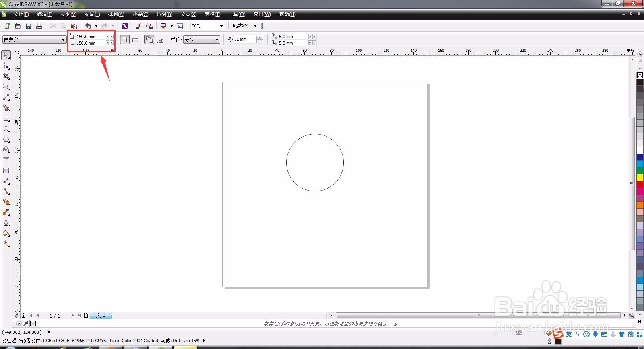Click the Import icon
This screenshot has width=644, height=349.
tap(139, 26)
